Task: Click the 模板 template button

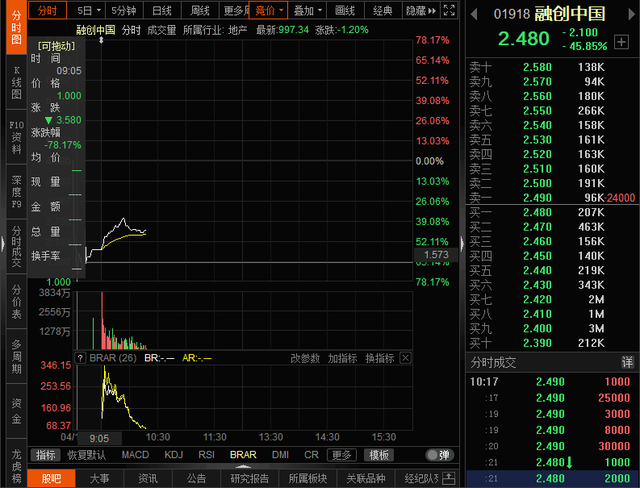Action: point(379,455)
